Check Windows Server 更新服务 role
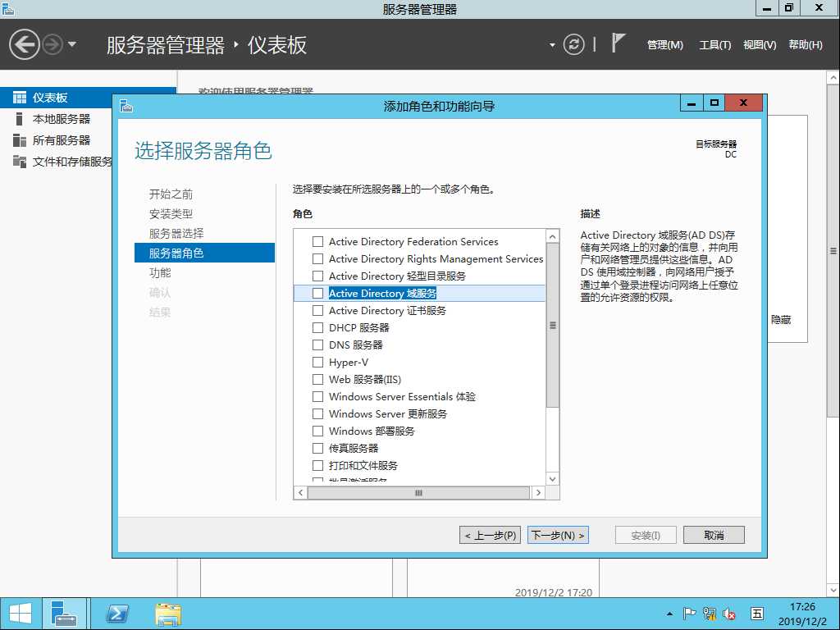Image resolution: width=840 pixels, height=630 pixels. pos(317,413)
